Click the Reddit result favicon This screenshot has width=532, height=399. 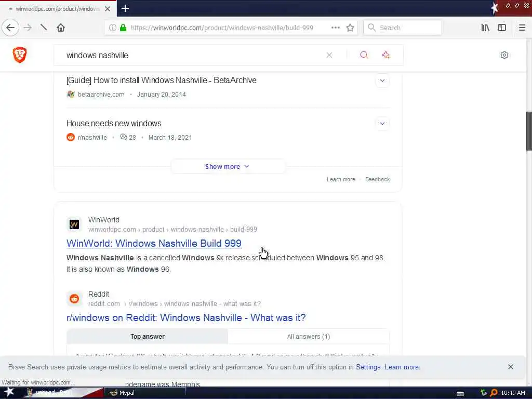74,299
